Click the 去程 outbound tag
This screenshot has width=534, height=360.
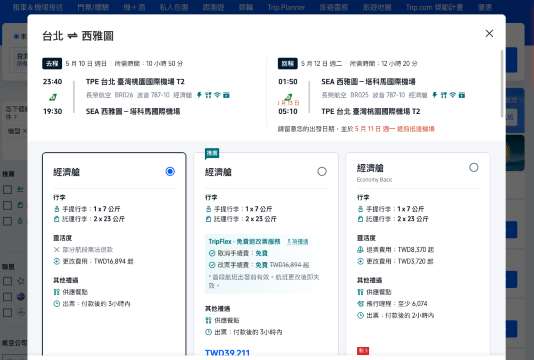point(52,63)
